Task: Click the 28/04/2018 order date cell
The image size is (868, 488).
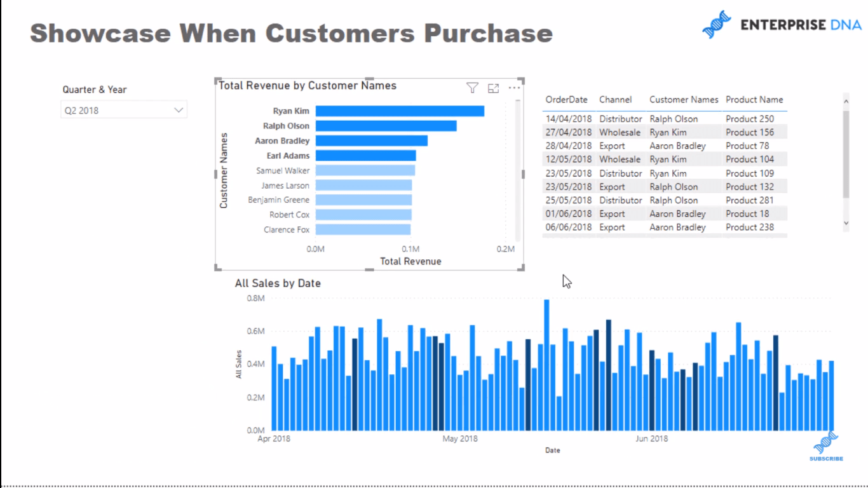Action: coord(569,146)
